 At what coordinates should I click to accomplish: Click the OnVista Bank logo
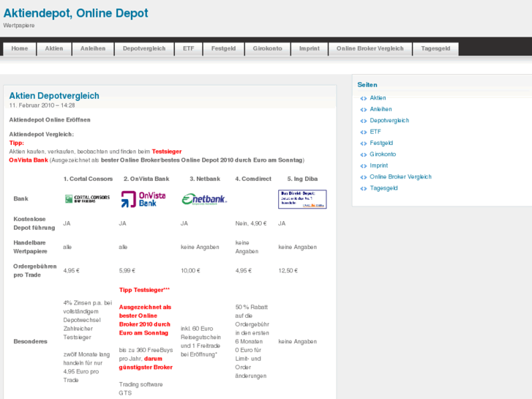click(x=143, y=199)
